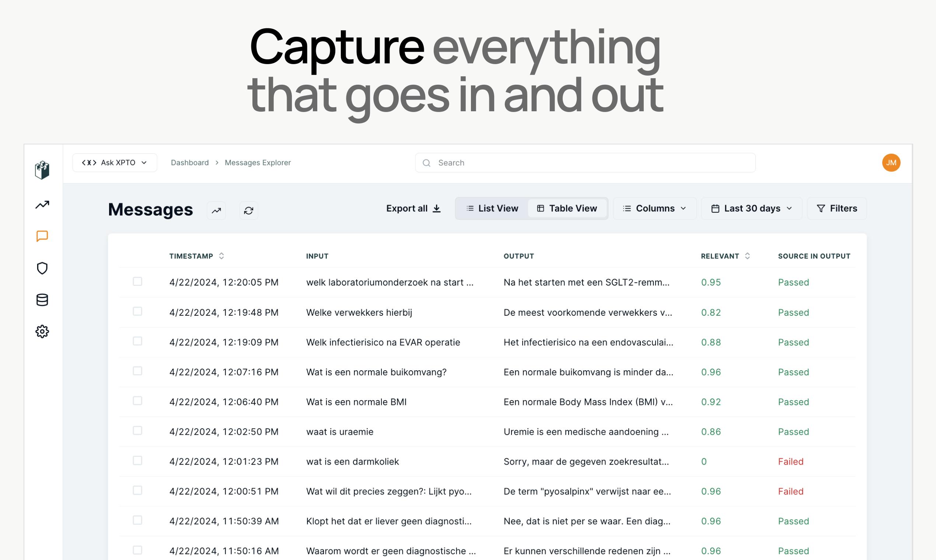Check the row with timestamp 12:19:09 PM

[137, 341]
